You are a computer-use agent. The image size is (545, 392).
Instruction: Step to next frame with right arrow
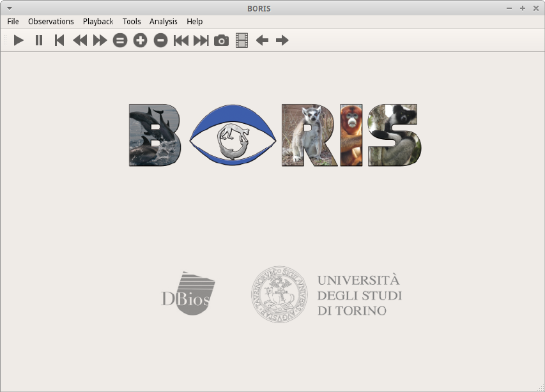tap(282, 40)
